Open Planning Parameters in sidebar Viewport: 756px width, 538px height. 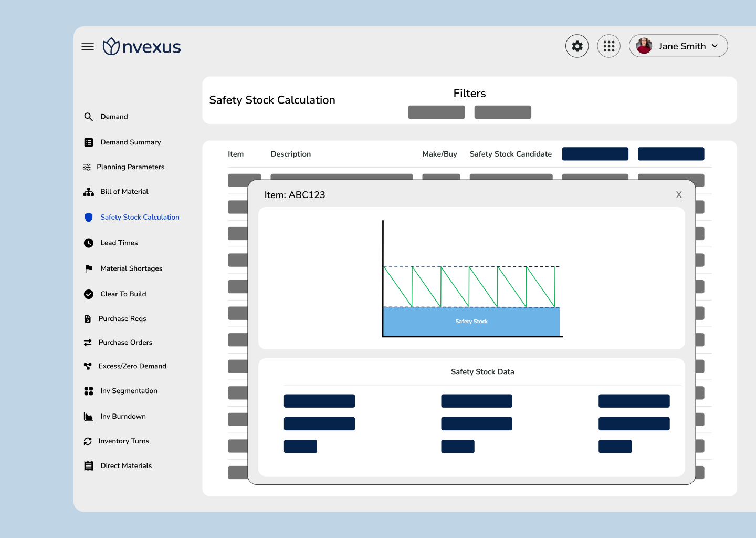pos(131,167)
